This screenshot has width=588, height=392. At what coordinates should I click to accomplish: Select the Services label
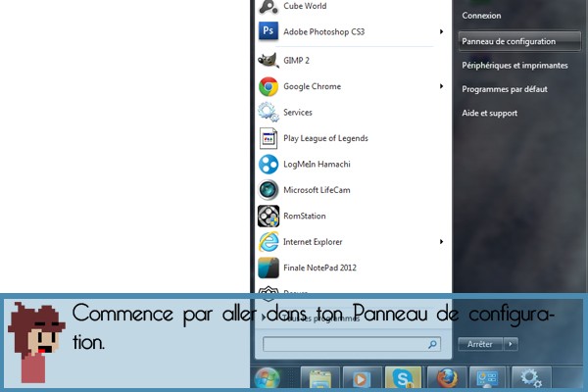pos(298,113)
